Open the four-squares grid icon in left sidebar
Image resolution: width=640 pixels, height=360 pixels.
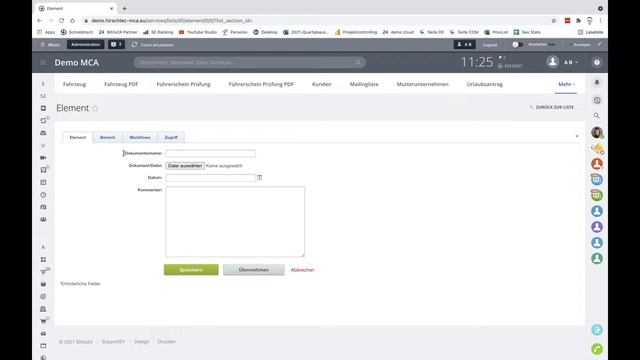click(x=43, y=260)
